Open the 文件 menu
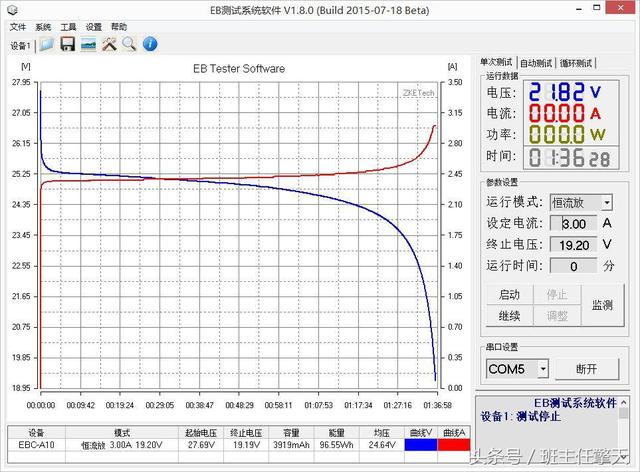Image resolution: width=640 pixels, height=472 pixels. click(18, 27)
